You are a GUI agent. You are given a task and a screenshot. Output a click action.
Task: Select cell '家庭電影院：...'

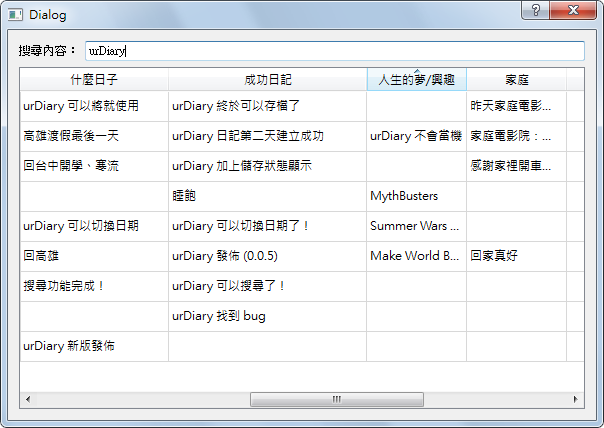tap(517, 136)
